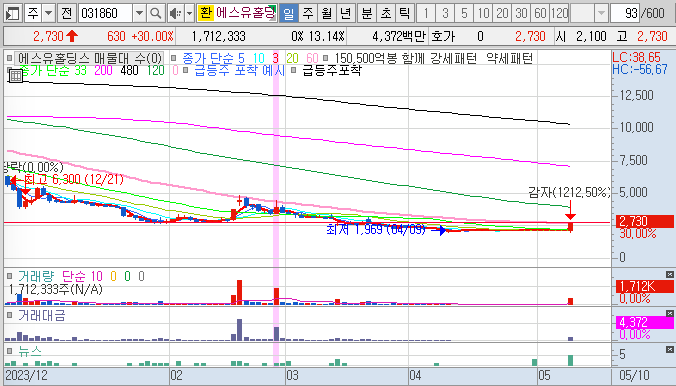Select the 틱 tick chart tab

[404, 13]
